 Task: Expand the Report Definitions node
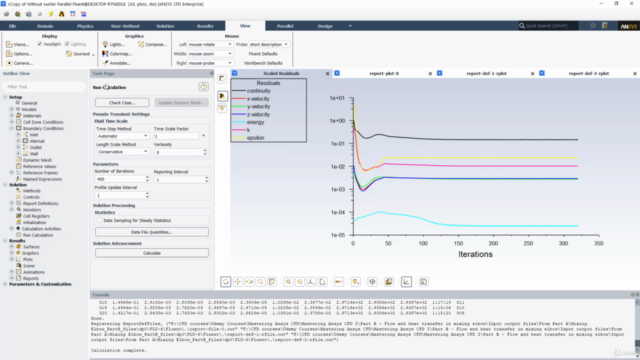point(12,203)
